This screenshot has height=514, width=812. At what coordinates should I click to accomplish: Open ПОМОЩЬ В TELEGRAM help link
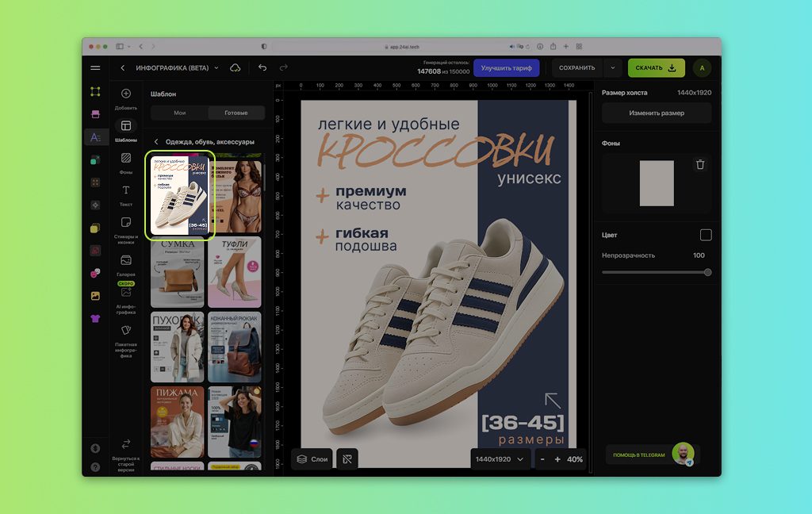(651, 455)
